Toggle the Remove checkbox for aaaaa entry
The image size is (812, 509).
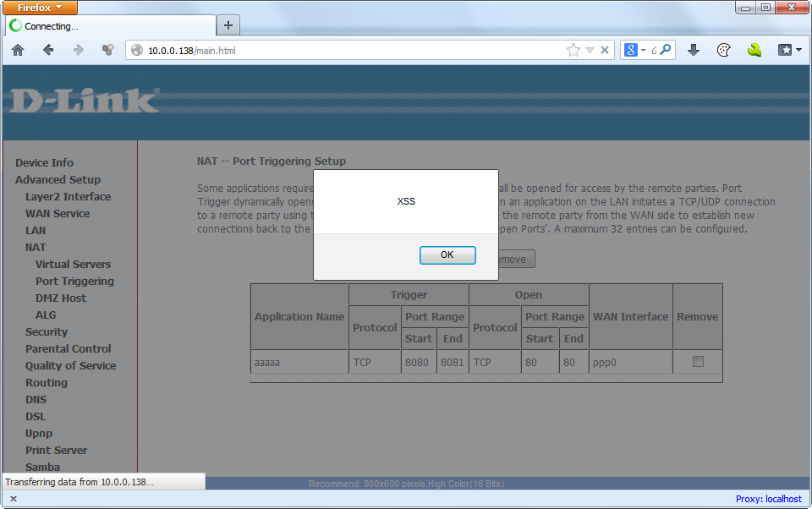coord(698,362)
